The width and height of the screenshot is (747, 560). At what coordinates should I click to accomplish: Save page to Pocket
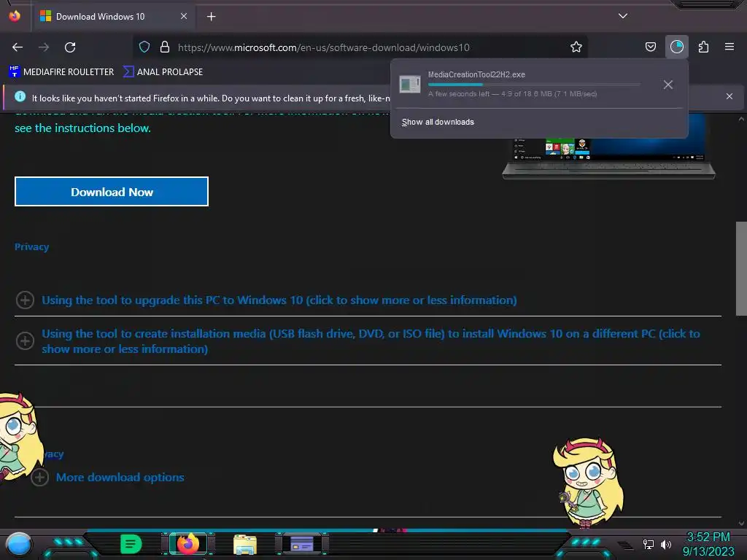tap(650, 47)
